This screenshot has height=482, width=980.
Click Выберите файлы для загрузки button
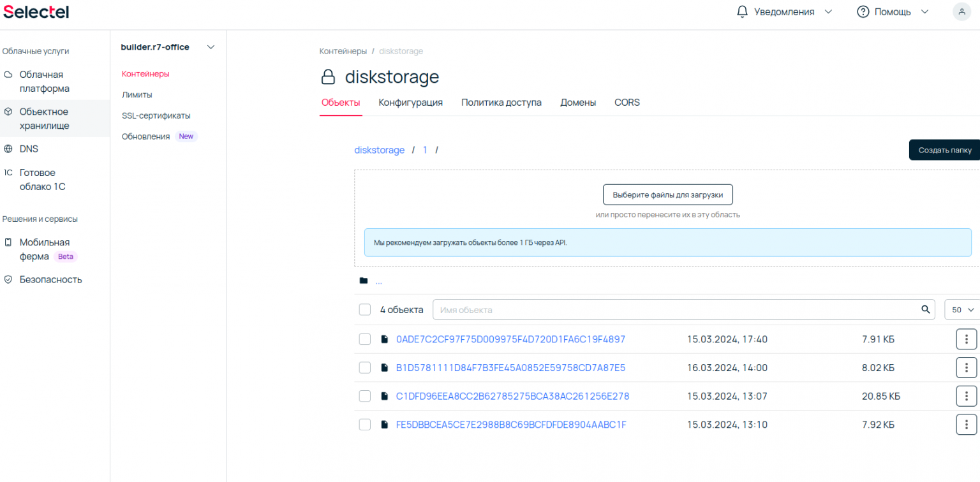coord(667,194)
